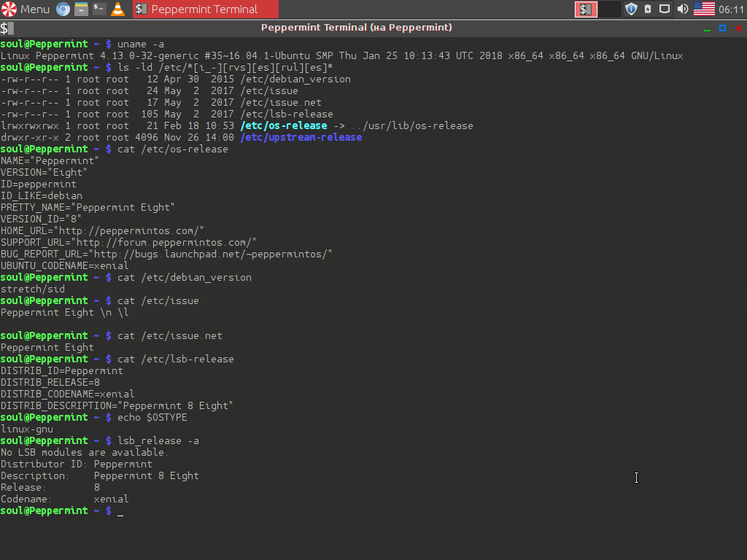747x560 pixels.
Task: Click the NAME="Peppermint" line
Action: 50,161
